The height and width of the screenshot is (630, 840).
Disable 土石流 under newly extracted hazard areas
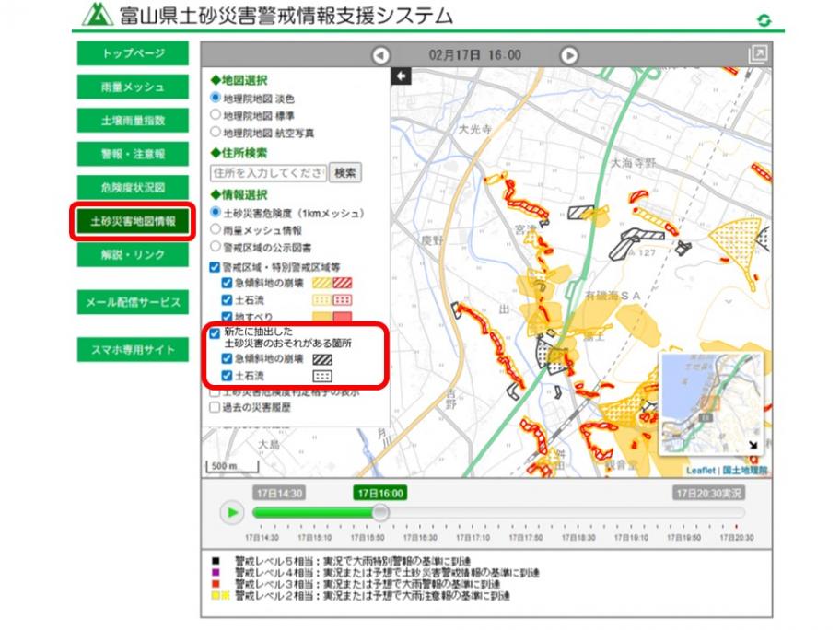[x=226, y=376]
